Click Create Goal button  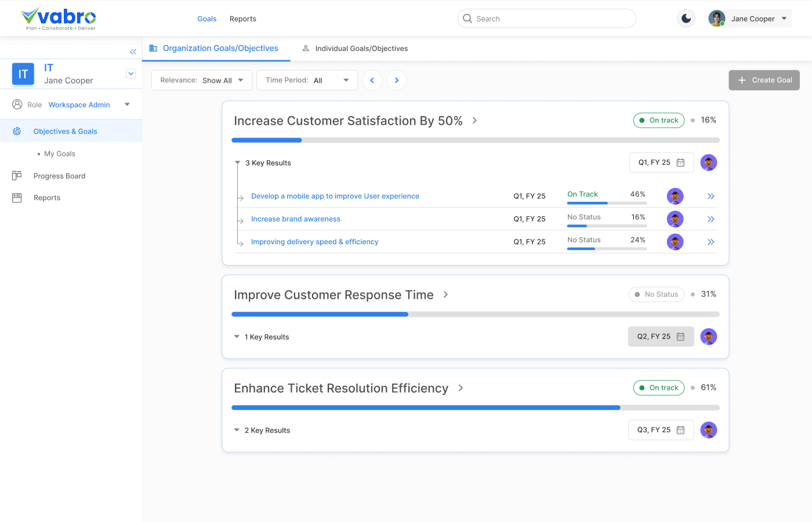click(764, 80)
